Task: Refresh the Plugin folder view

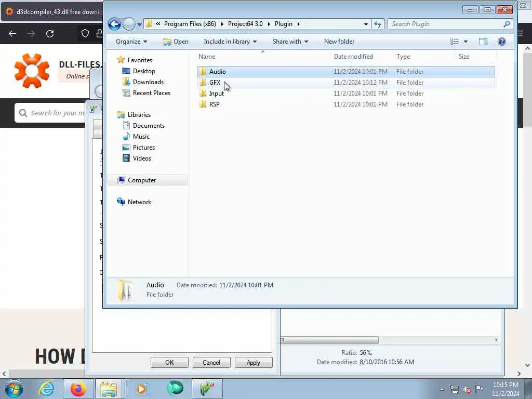Action: [378, 24]
